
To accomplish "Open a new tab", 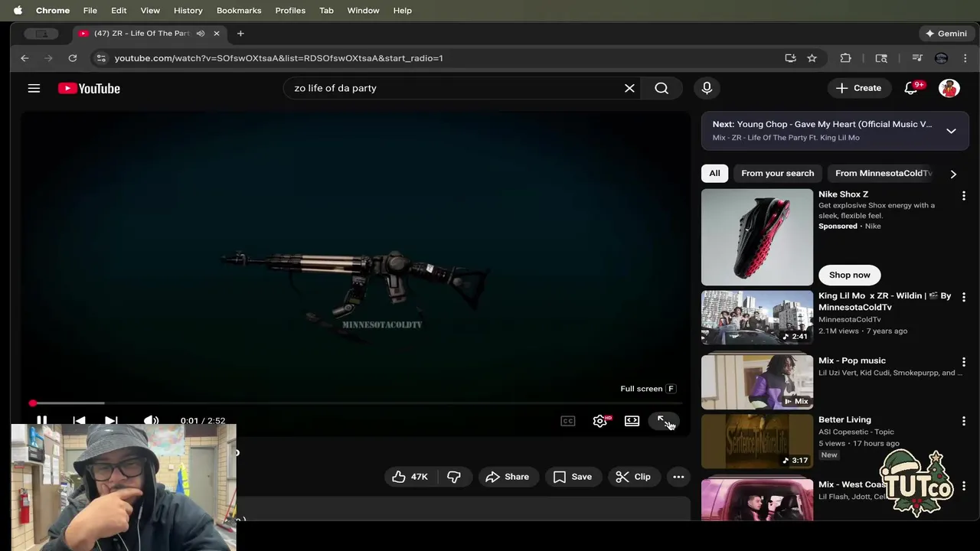I will [240, 34].
